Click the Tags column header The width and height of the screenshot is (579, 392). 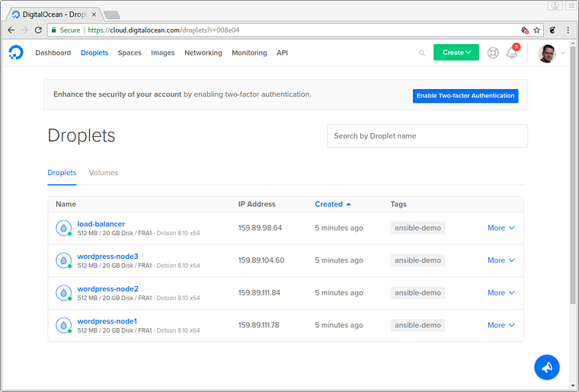(x=398, y=204)
